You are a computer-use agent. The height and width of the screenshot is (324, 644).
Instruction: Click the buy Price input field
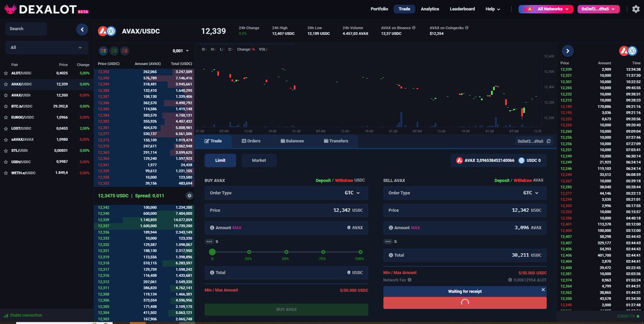(x=286, y=210)
